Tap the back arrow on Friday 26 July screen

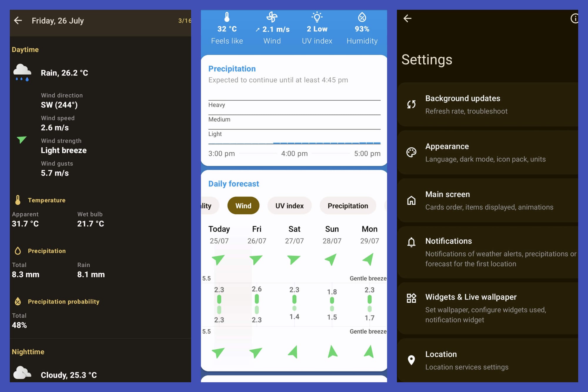pos(18,21)
